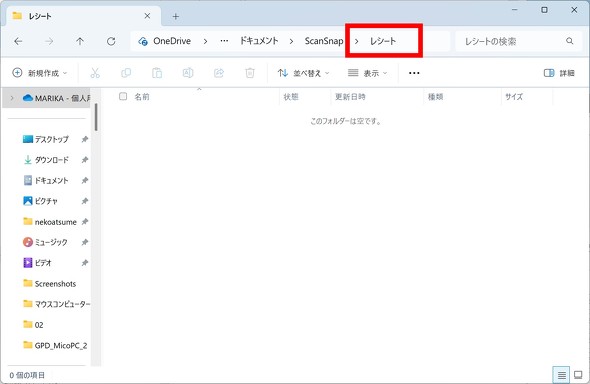Expand the MARIKA OneDrive tree node

pyautogui.click(x=12, y=98)
